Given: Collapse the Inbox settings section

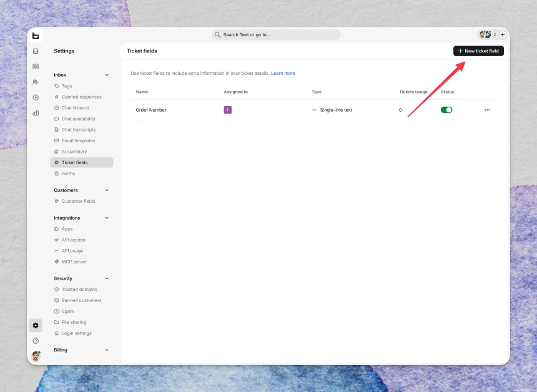Looking at the screenshot, I should point(107,75).
